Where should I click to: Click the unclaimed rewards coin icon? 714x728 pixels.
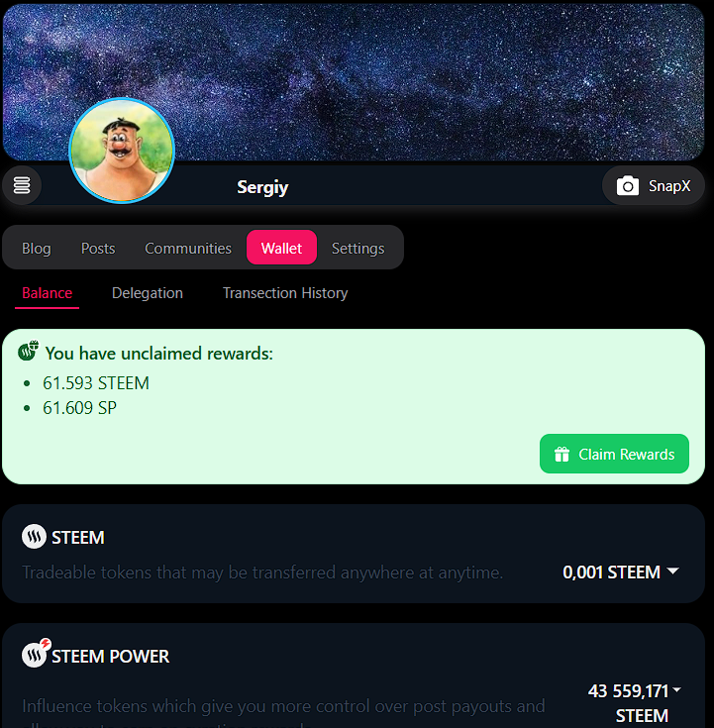[28, 351]
